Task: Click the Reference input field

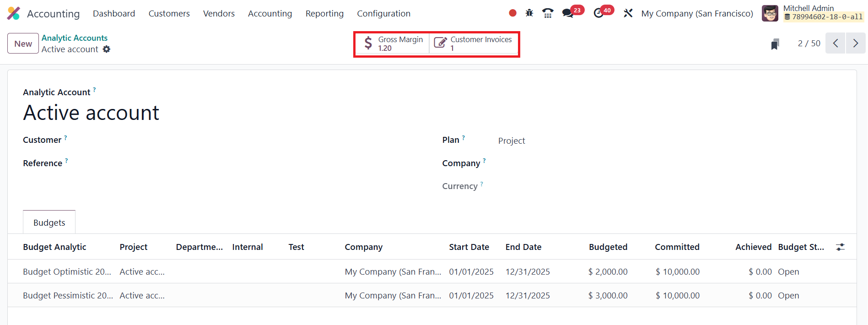Action: [229, 163]
